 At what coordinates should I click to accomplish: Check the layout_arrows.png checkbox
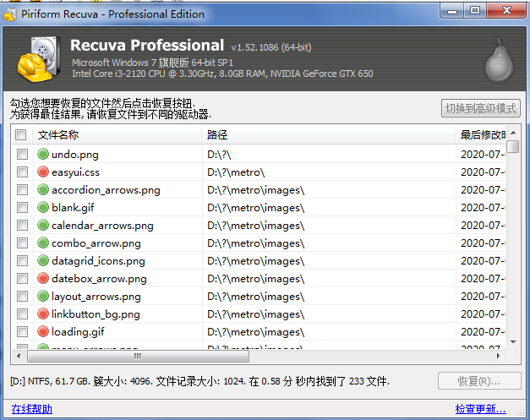pyautogui.click(x=22, y=297)
